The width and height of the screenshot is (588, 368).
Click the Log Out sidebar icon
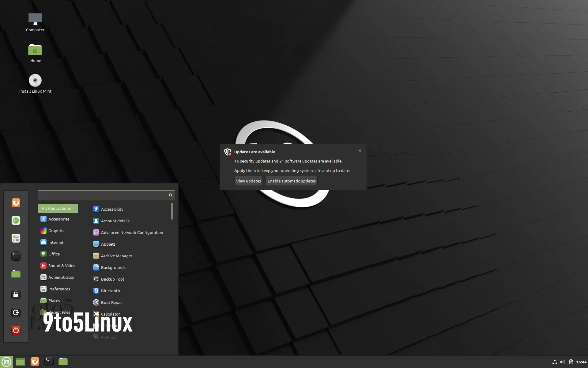(x=16, y=312)
